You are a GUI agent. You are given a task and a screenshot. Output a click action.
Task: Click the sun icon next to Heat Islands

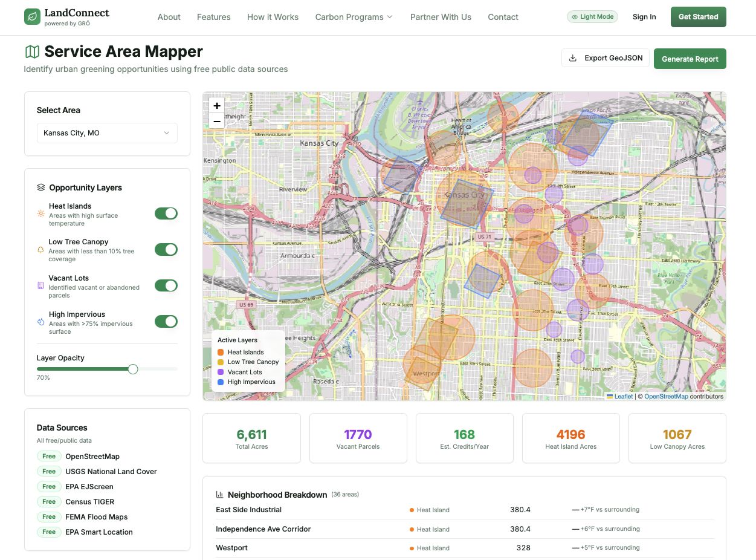point(40,213)
